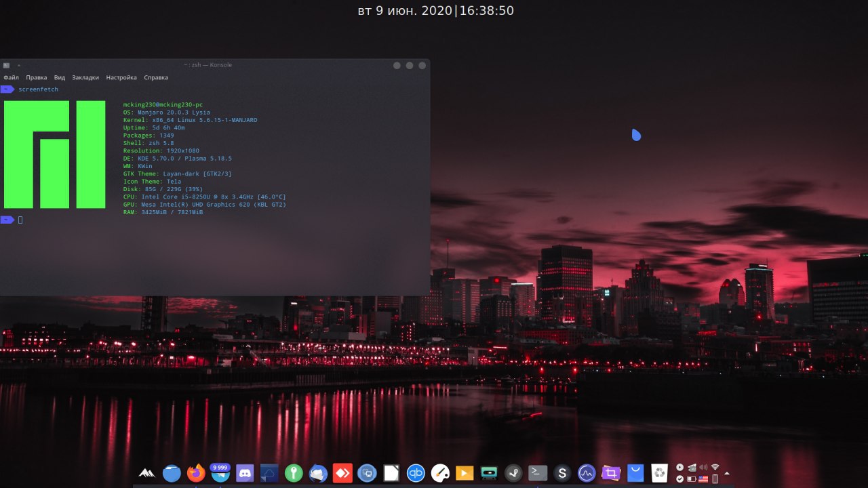The width and height of the screenshot is (868, 488).
Task: Launch qBittorrent from the dock
Action: pos(416,472)
